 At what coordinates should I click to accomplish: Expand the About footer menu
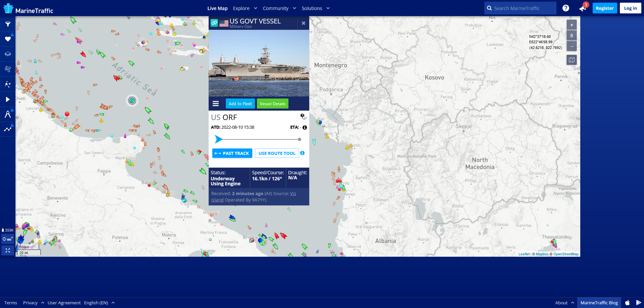(x=565, y=303)
